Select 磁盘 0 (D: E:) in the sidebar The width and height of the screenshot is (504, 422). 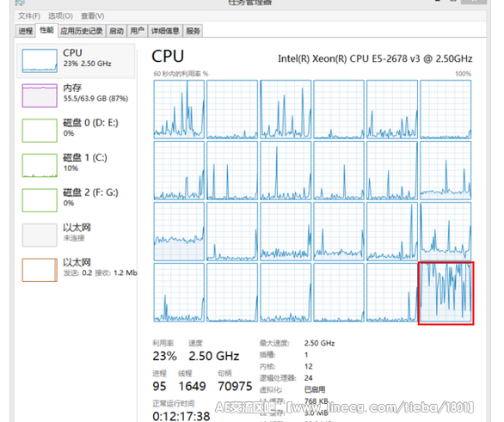(76, 131)
